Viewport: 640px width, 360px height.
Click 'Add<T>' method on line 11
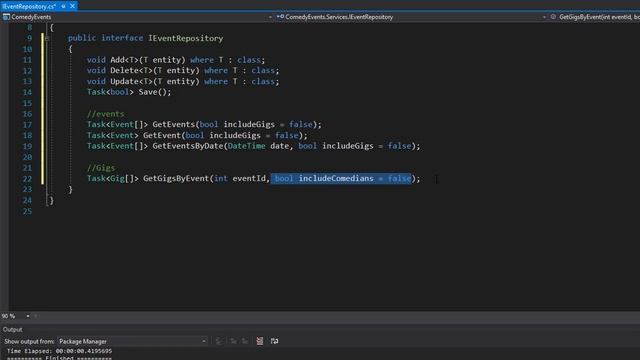point(124,60)
